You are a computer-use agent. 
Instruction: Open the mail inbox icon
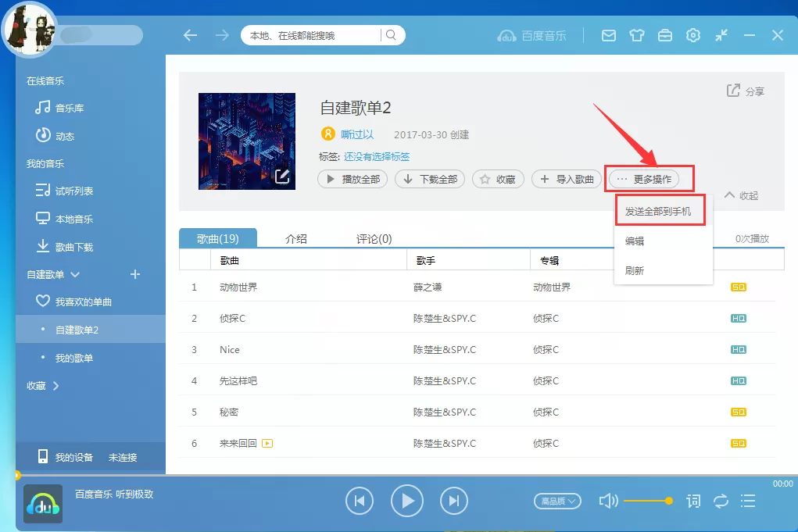609,35
